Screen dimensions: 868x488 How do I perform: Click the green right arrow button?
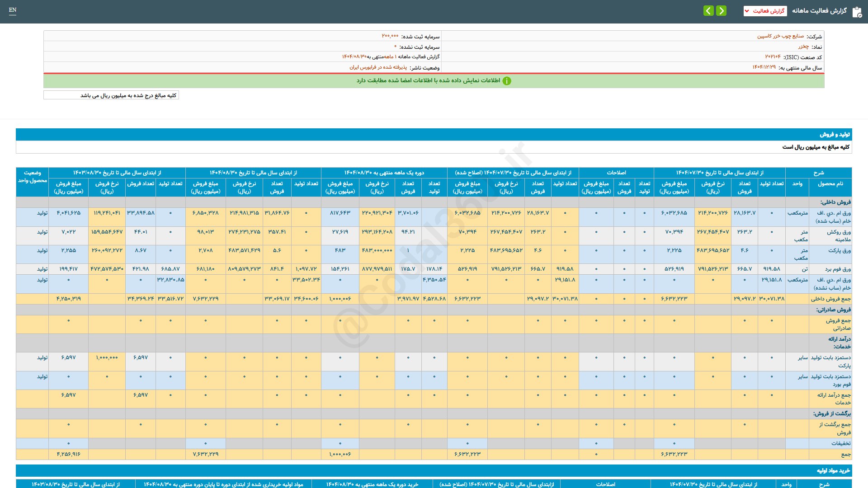[x=722, y=11]
